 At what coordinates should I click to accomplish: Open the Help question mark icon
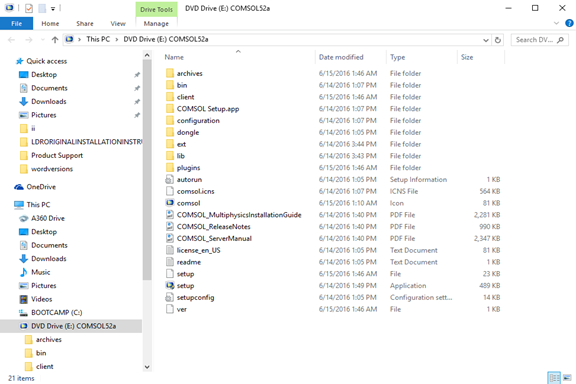pos(569,23)
